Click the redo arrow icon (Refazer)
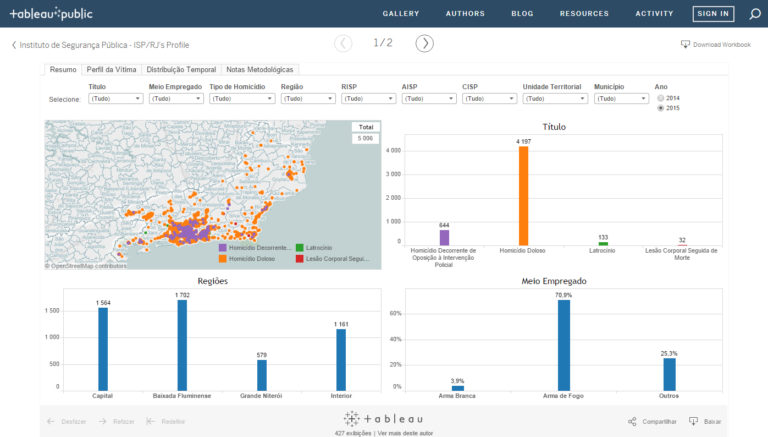 point(102,421)
